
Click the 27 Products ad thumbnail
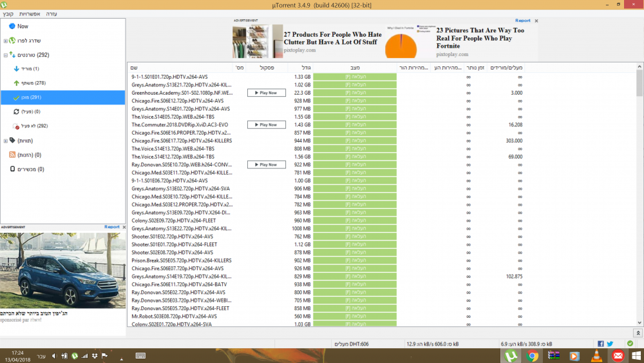click(x=257, y=41)
